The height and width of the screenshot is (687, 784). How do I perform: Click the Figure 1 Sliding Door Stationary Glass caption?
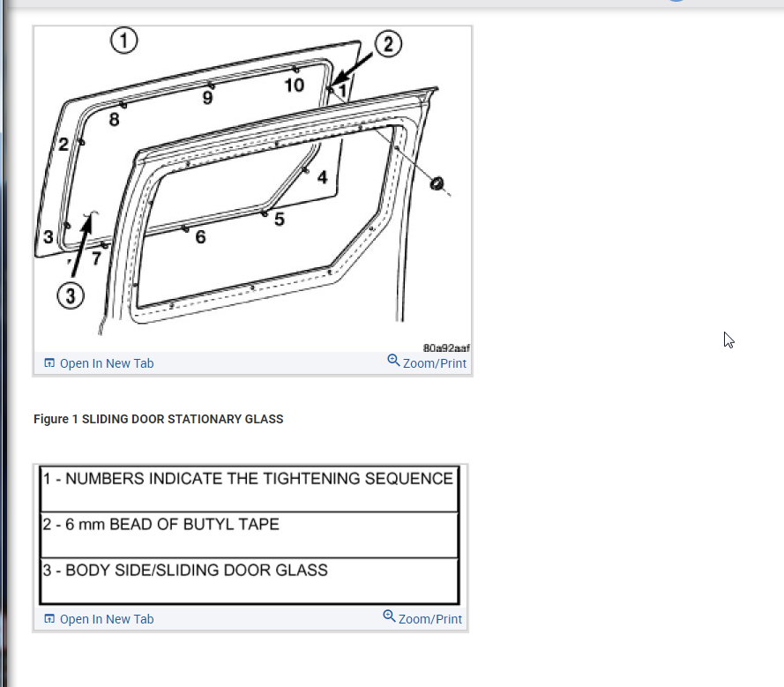(x=159, y=419)
